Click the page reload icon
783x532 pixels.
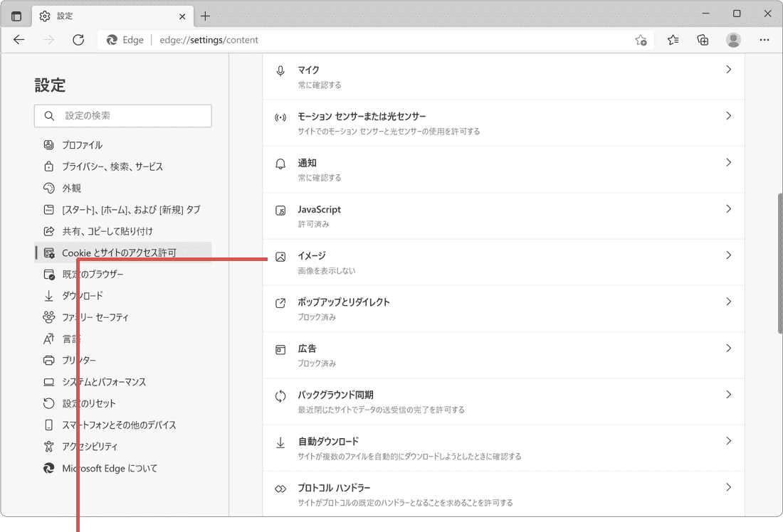coord(78,41)
